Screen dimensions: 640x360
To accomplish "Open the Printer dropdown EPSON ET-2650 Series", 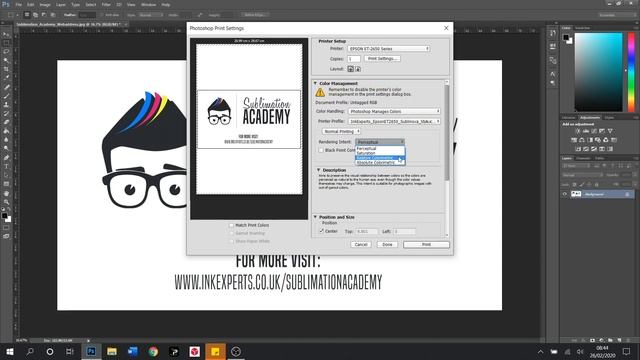I will (x=389, y=49).
